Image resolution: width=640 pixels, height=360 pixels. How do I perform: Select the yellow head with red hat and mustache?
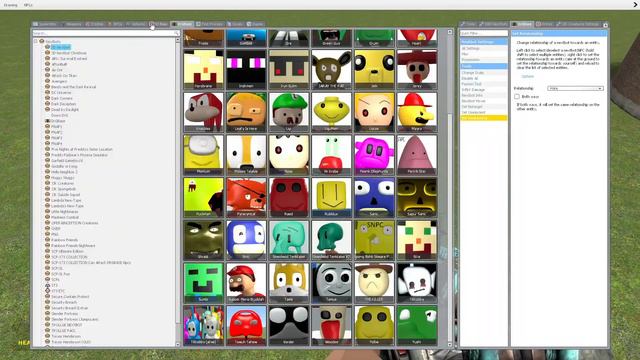416,112
